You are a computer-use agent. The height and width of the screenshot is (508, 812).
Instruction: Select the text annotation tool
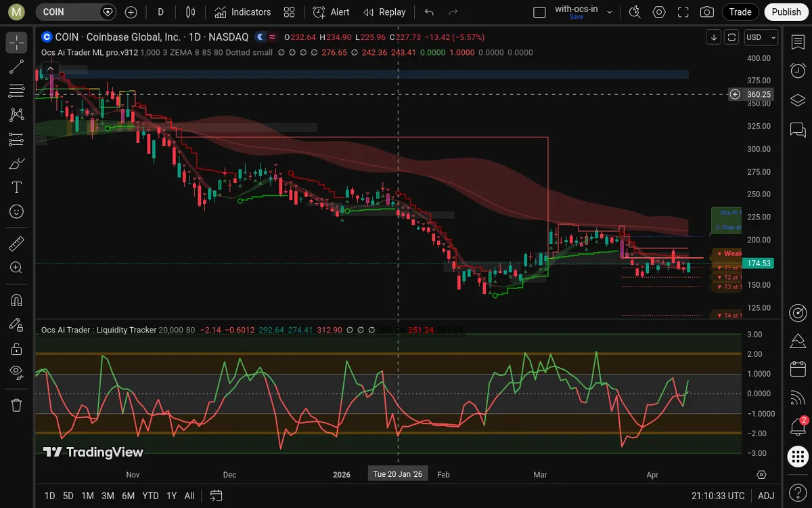point(17,188)
